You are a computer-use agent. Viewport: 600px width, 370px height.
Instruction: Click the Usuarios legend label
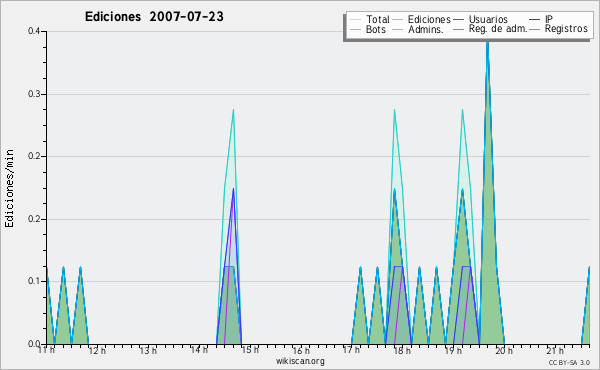(488, 19)
